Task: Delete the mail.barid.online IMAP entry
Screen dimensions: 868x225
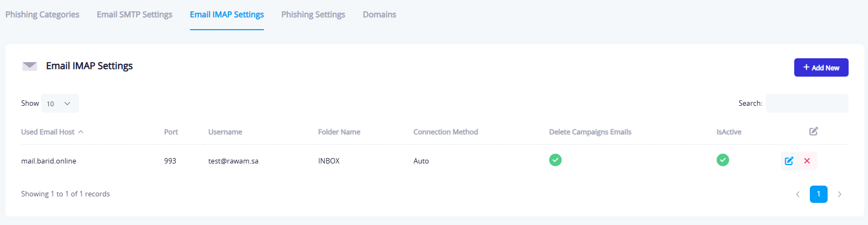Action: point(807,161)
